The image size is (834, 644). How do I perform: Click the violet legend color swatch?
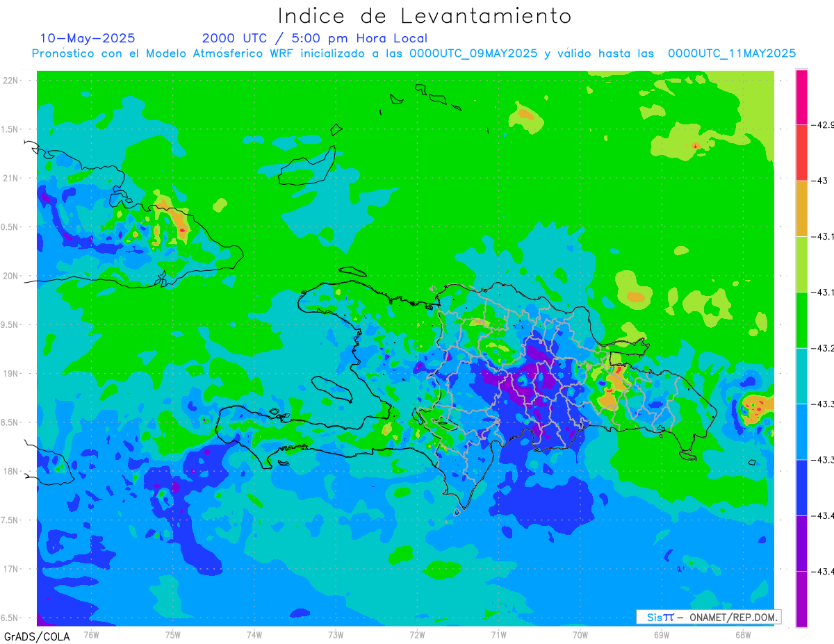[x=801, y=543]
